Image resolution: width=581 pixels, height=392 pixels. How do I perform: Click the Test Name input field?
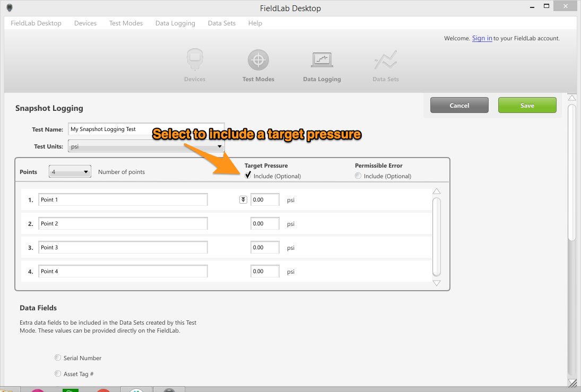pyautogui.click(x=146, y=129)
